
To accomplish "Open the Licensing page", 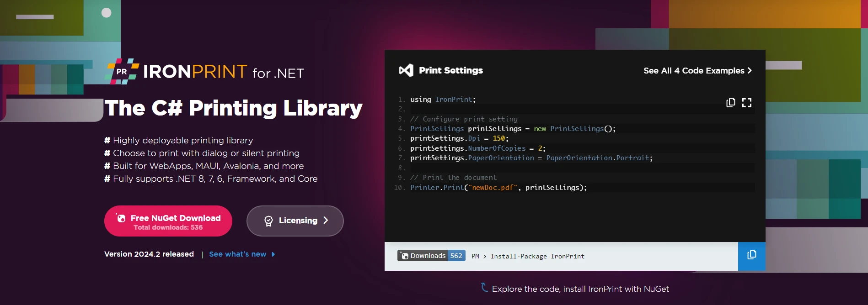I will click(295, 221).
